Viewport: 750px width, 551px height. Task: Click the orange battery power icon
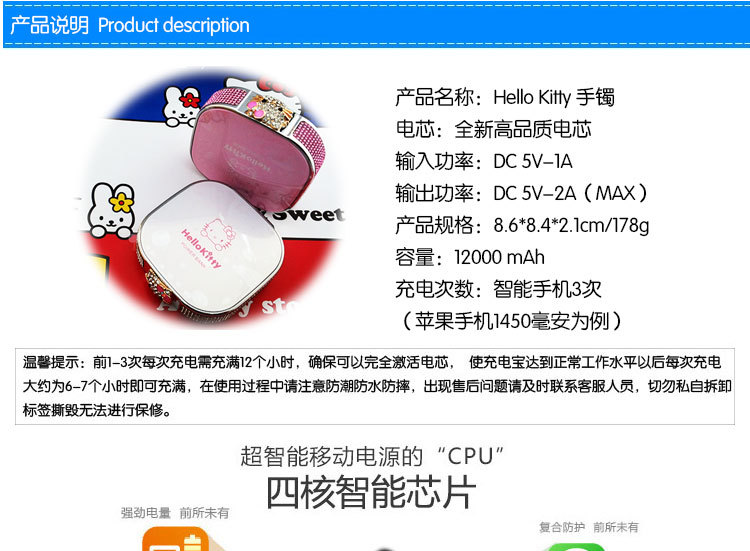click(176, 539)
